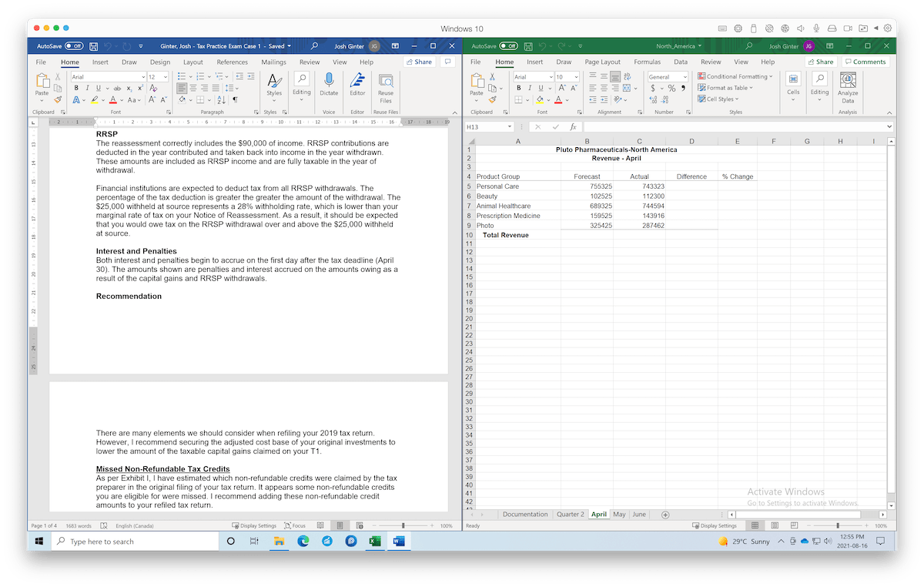Apply yellow Fill Color in the Excel Font group
Viewport: 924px width, 587px height.
(538, 100)
